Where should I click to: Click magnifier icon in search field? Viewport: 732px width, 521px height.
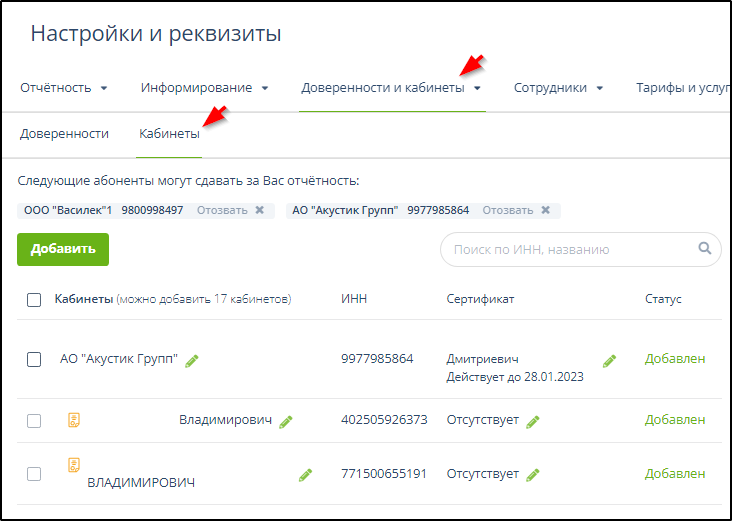[x=705, y=249]
